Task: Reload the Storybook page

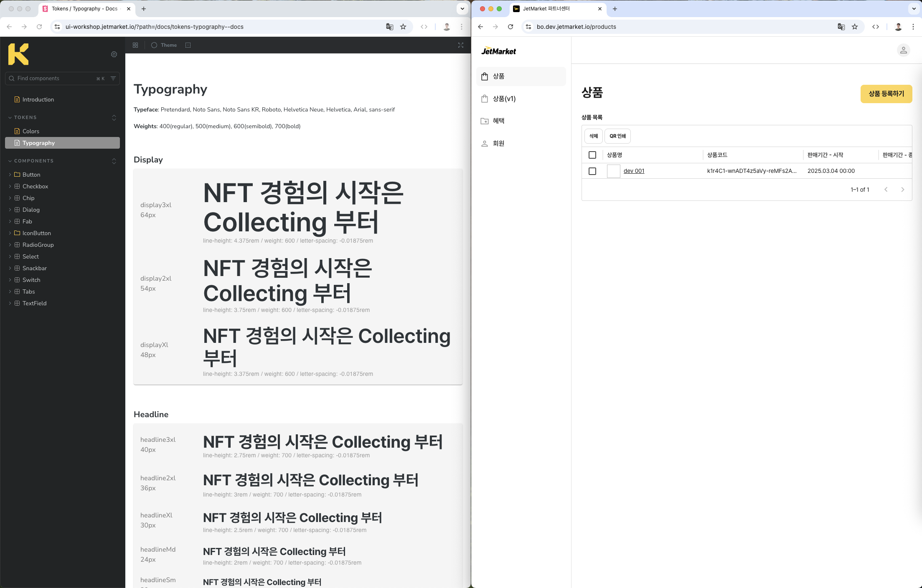Action: click(39, 27)
